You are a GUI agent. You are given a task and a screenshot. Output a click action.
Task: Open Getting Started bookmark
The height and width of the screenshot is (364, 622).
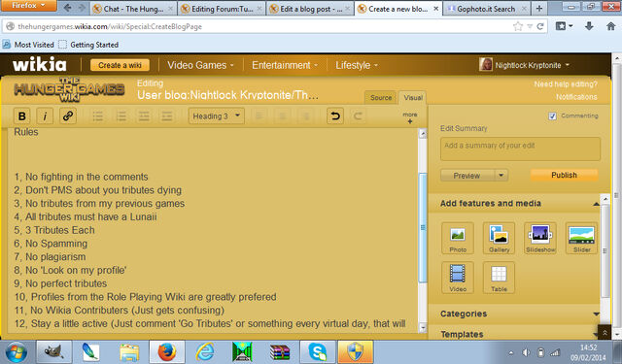(88, 45)
